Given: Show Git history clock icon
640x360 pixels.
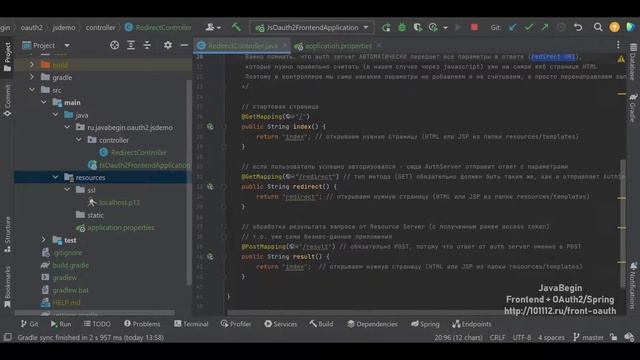Looking at the screenshot, I should pyautogui.click(x=561, y=27).
